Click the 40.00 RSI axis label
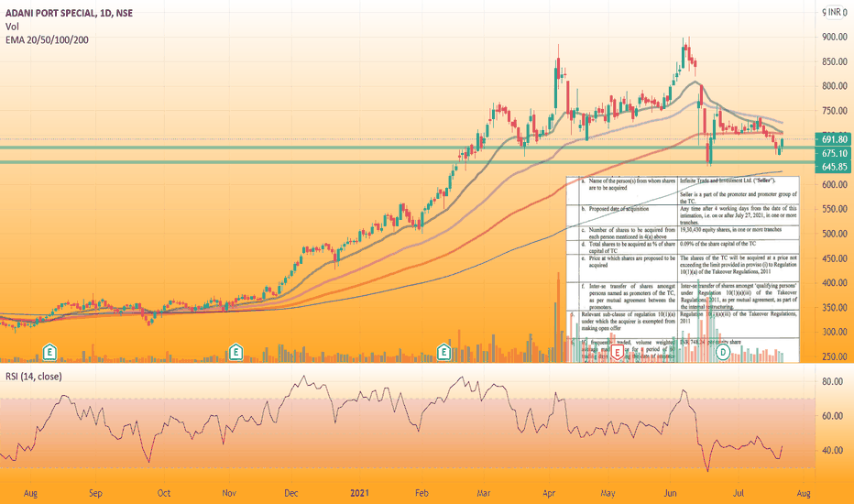Screen dimensions: 854x504 [x=832, y=450]
